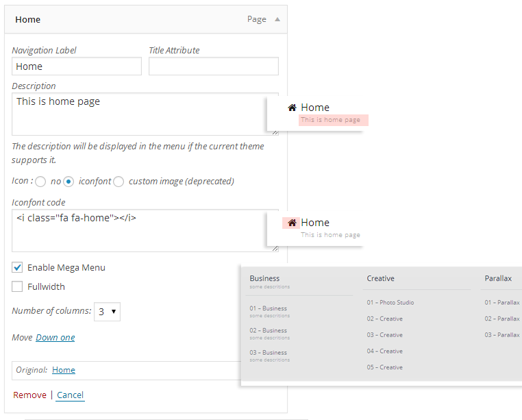Image resolution: width=522 pixels, height=420 pixels.
Task: Click the Creative column heading
Action: tap(380, 278)
